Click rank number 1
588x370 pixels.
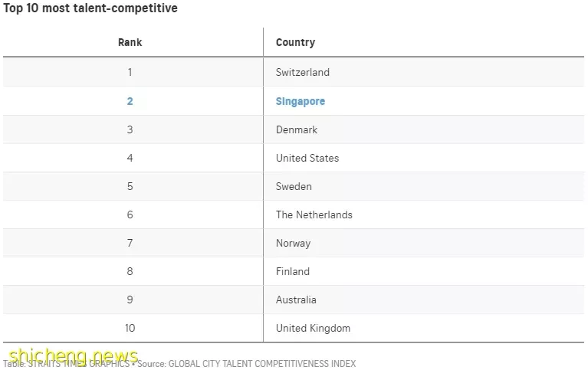130,72
